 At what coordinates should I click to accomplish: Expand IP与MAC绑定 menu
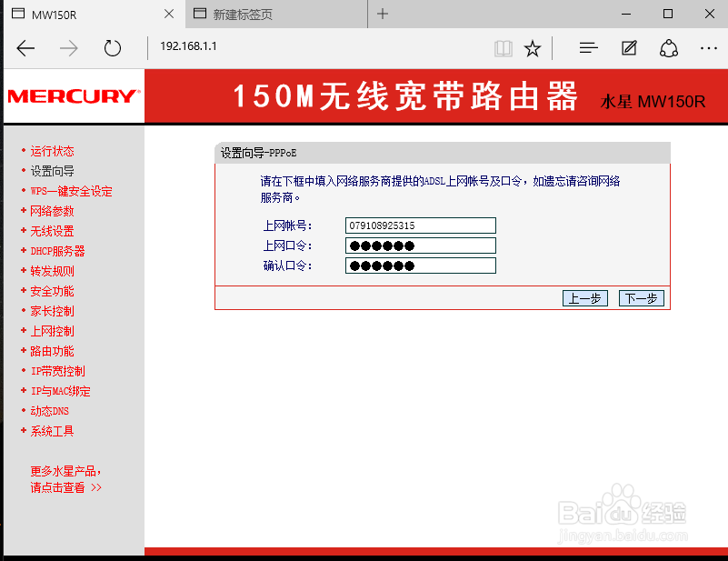coord(60,391)
